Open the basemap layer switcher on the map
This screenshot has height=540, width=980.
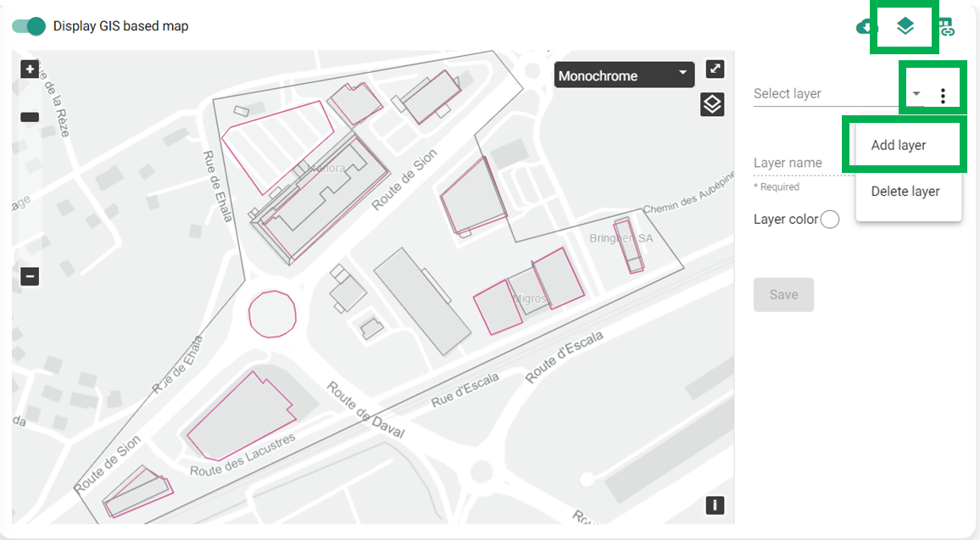coord(712,104)
